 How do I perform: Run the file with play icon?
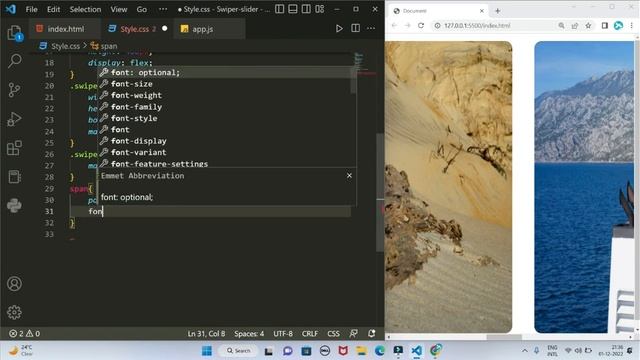point(339,29)
